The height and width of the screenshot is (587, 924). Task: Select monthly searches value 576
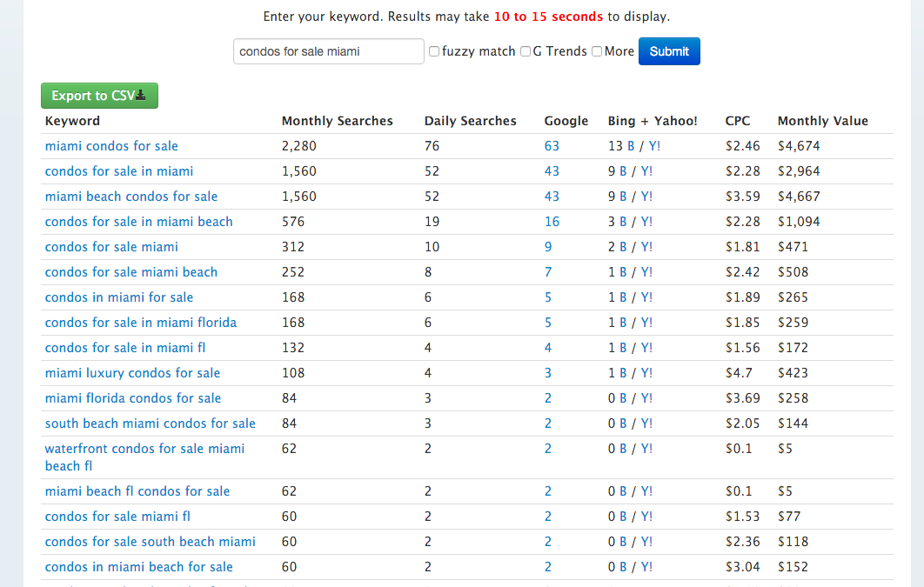293,222
